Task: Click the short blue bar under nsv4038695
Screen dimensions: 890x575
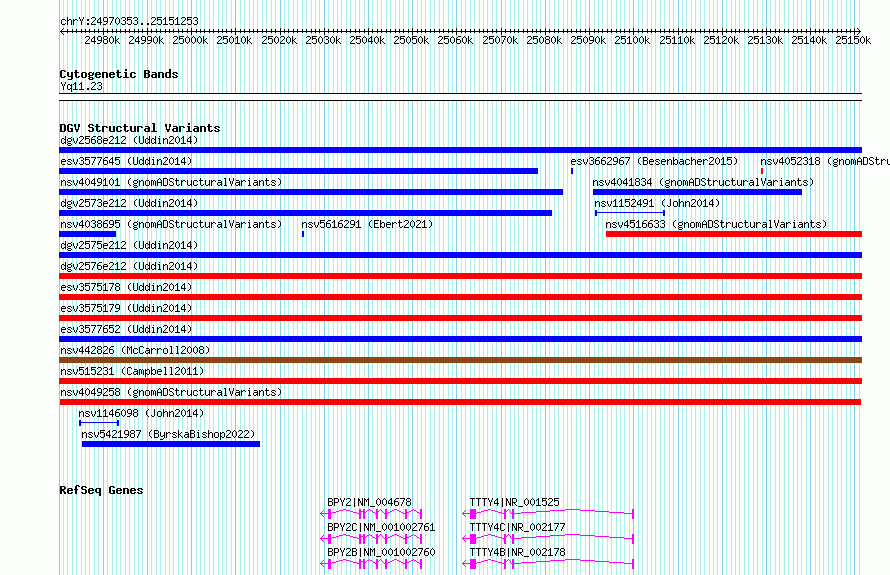Action: (87, 234)
